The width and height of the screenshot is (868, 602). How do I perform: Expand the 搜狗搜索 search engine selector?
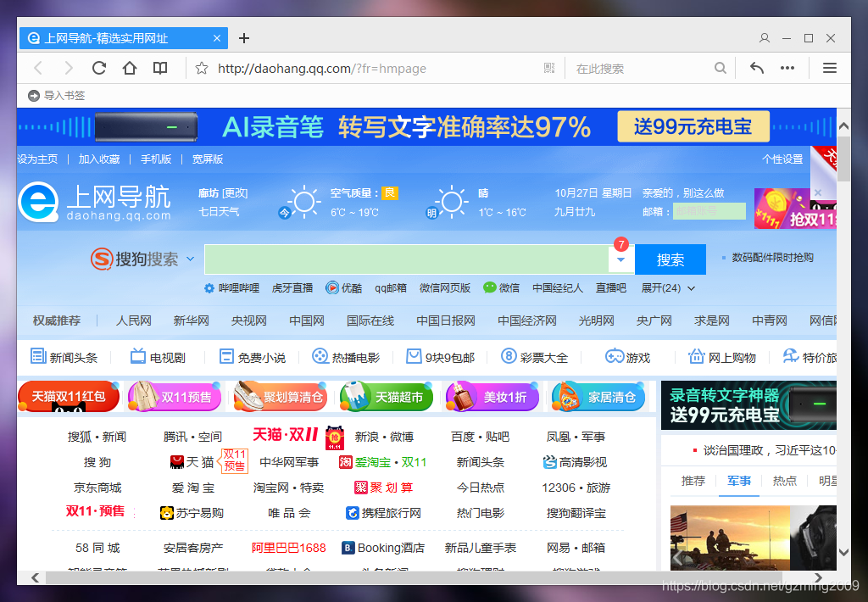pyautogui.click(x=191, y=259)
